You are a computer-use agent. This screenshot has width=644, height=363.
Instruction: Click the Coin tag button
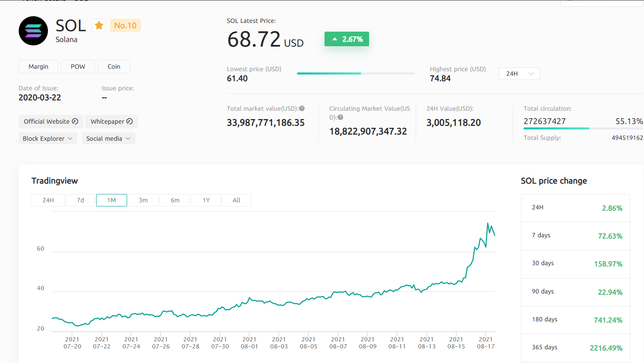(x=114, y=67)
